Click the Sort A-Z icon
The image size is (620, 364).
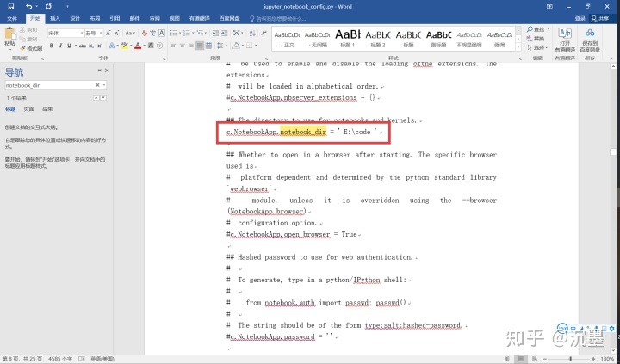[252, 34]
